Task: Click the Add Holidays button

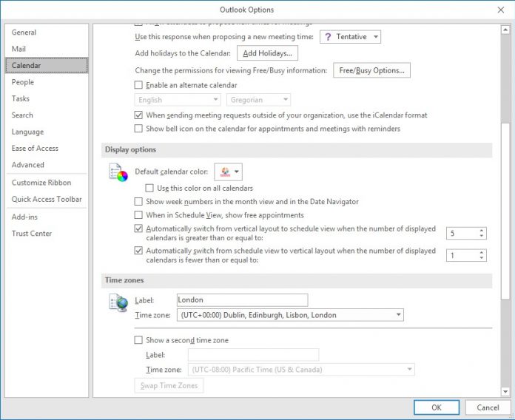Action: 267,53
